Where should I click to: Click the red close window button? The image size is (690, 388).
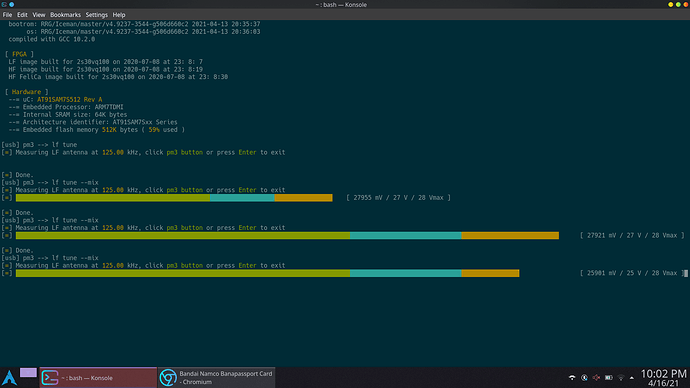tap(686, 4)
